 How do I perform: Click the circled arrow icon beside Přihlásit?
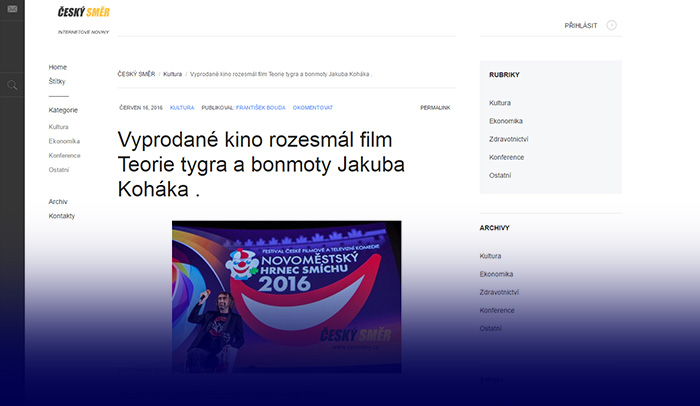pos(612,25)
